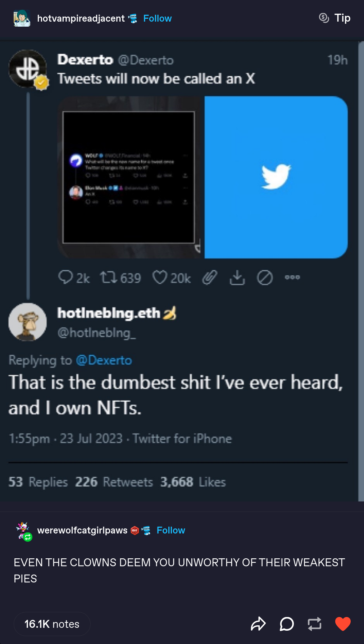Screen dimensions: 364x644
Task: Tap hotvampireadjacent's avatar
Action: click(x=21, y=18)
